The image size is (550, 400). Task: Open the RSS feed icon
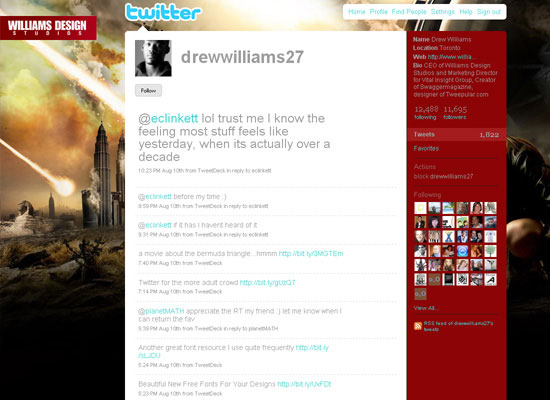(x=418, y=326)
